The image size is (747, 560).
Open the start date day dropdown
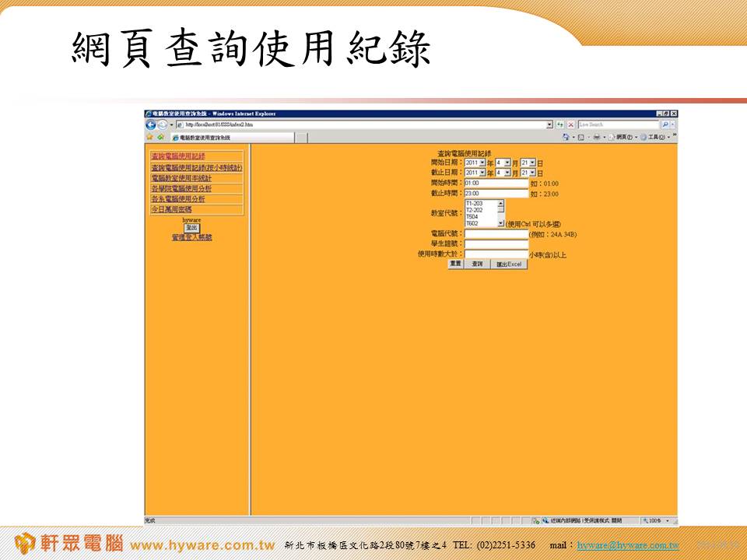[x=532, y=163]
